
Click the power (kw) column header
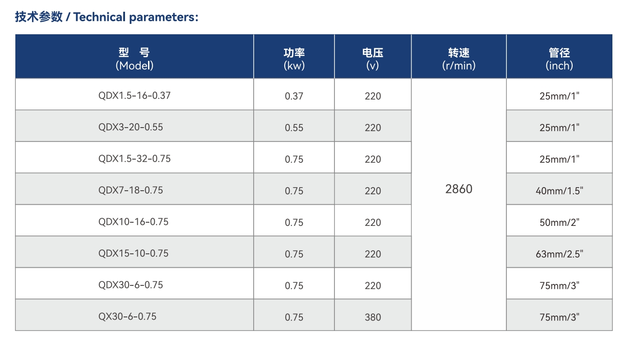(294, 59)
